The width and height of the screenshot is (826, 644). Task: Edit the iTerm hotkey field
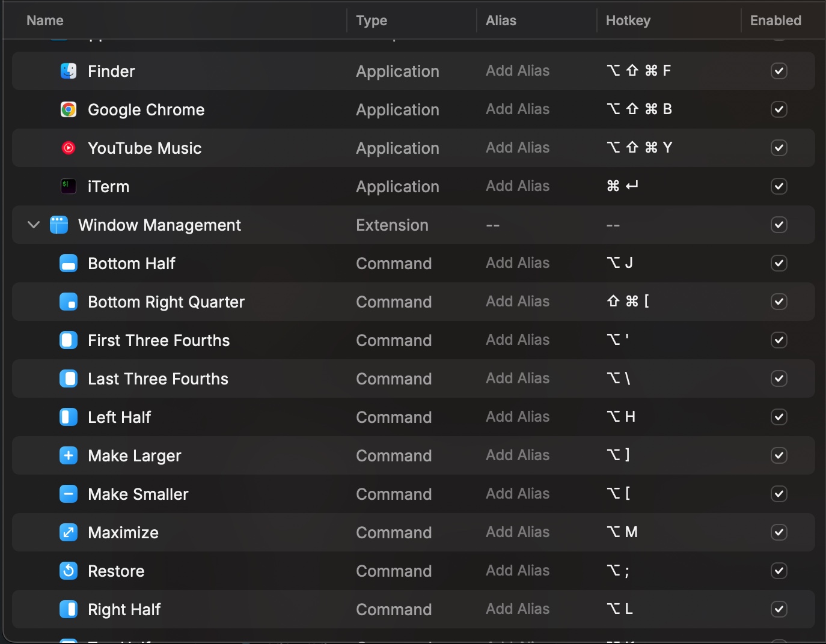pyautogui.click(x=622, y=186)
